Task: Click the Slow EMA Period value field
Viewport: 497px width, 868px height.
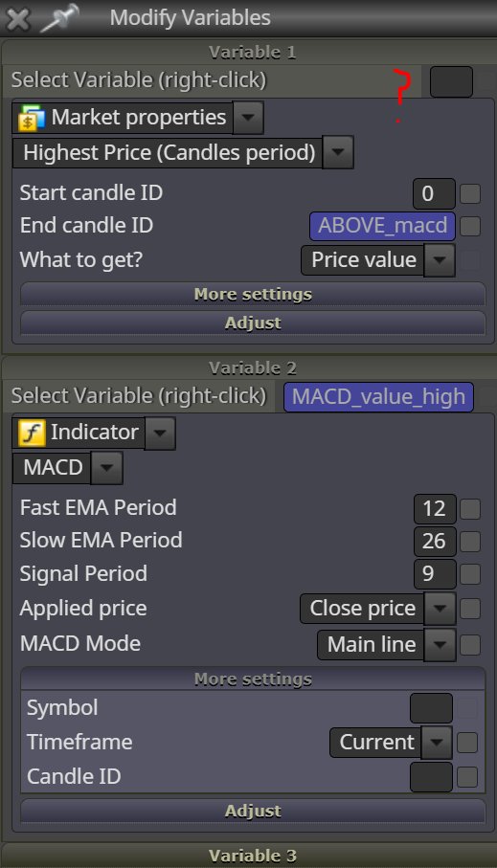Action: pyautogui.click(x=435, y=541)
